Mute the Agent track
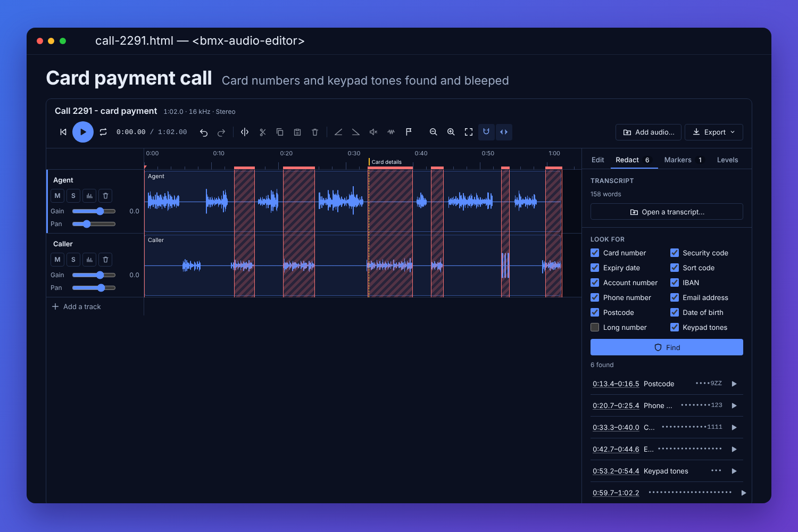 [x=57, y=196]
